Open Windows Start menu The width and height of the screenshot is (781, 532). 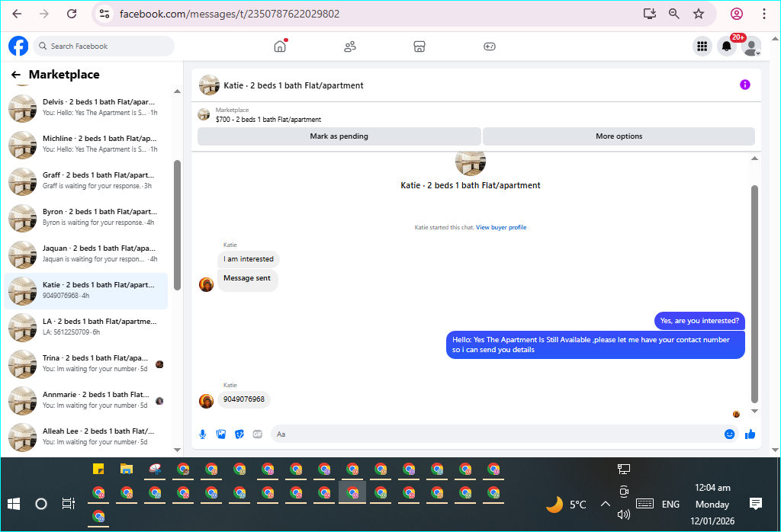point(14,504)
